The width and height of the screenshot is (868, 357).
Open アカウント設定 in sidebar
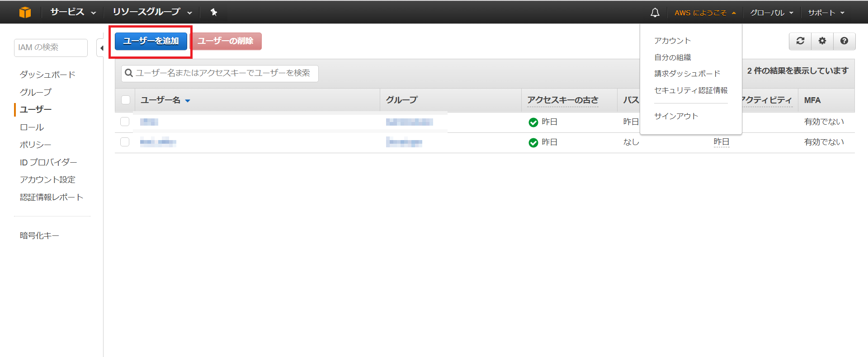tap(47, 180)
